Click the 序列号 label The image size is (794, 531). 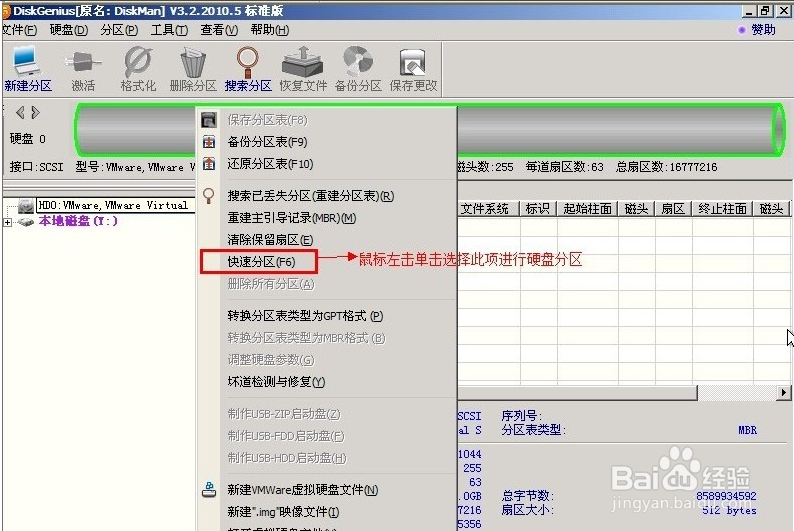pyautogui.click(x=522, y=416)
